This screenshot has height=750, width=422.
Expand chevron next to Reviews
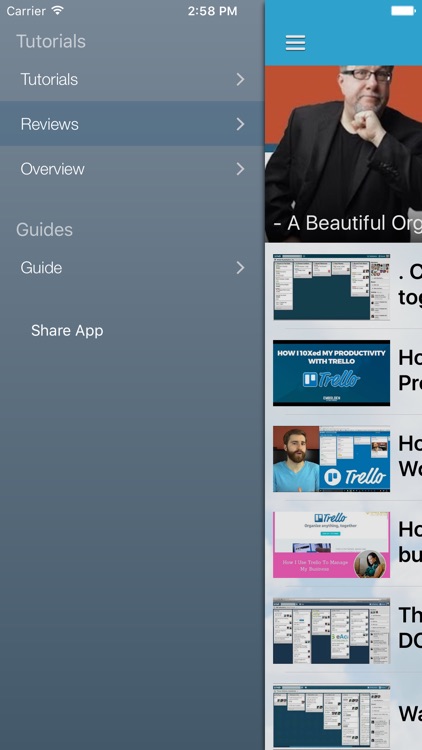pos(240,124)
